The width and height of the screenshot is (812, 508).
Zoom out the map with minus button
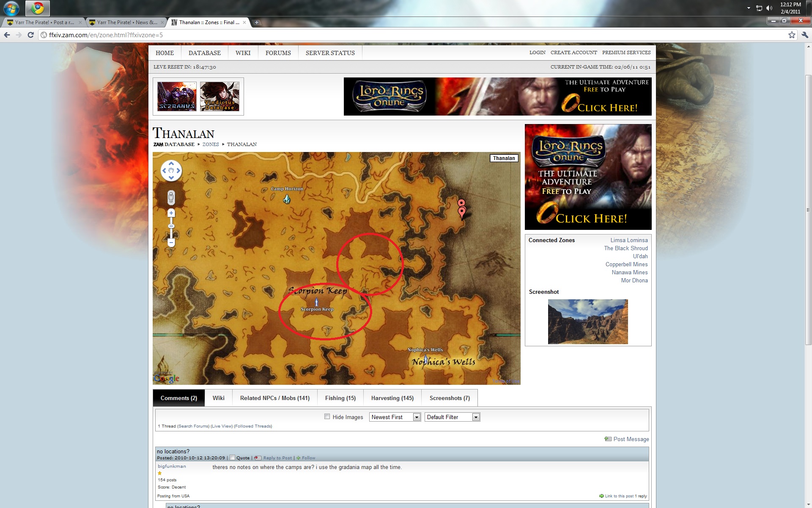(171, 243)
